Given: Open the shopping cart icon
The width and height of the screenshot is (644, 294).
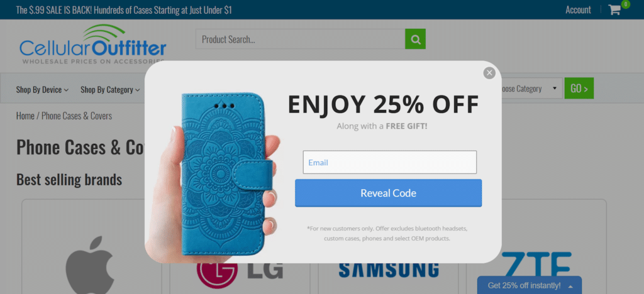Looking at the screenshot, I should coord(615,9).
